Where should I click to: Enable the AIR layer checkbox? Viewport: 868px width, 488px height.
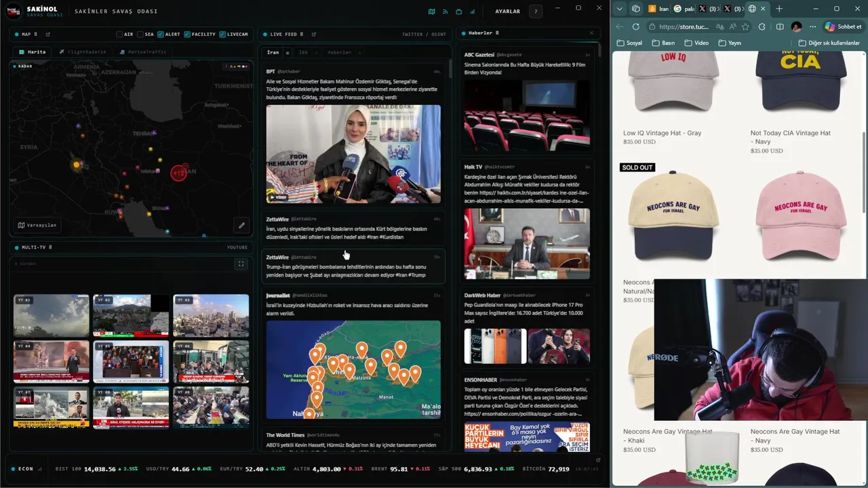pos(119,34)
